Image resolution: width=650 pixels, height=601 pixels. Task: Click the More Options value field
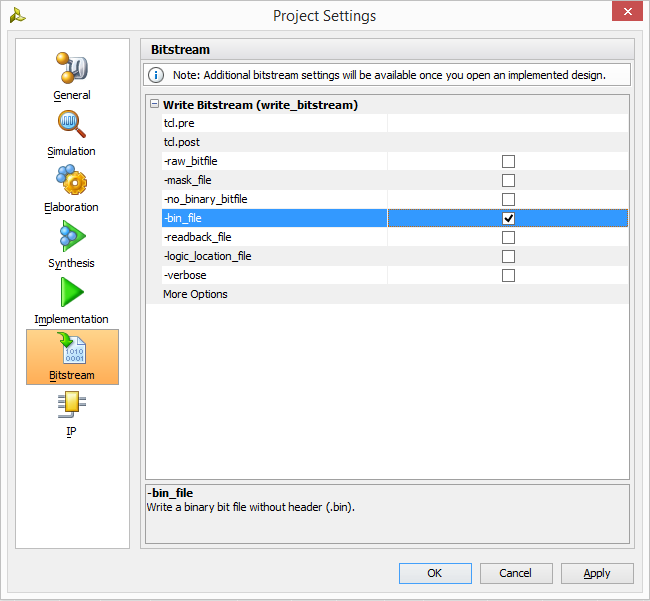pos(508,294)
